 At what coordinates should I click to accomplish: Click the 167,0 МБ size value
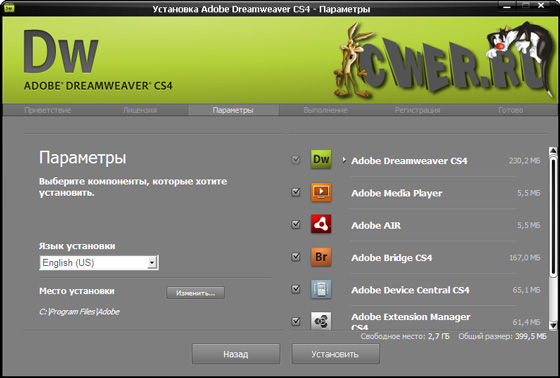click(x=525, y=257)
